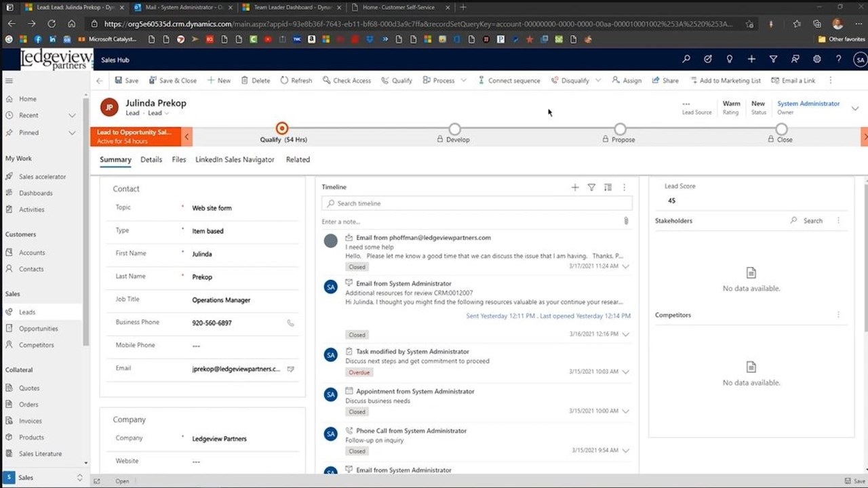
Task: Call the business phone using the phone icon
Action: pyautogui.click(x=290, y=323)
